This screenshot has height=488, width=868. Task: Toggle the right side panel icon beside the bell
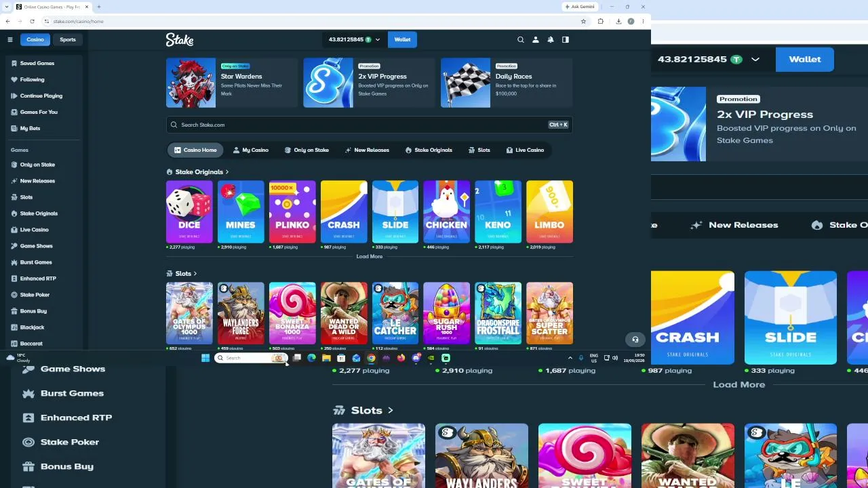click(x=566, y=39)
